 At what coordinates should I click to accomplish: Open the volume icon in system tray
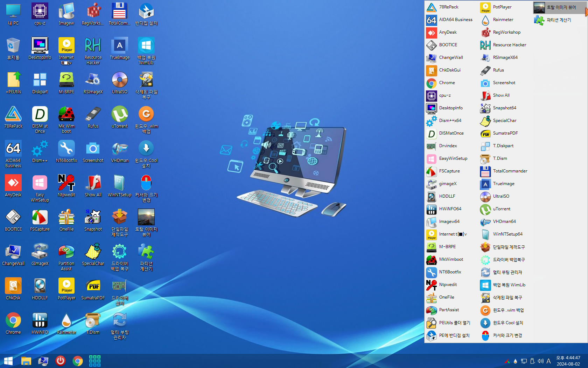point(540,361)
